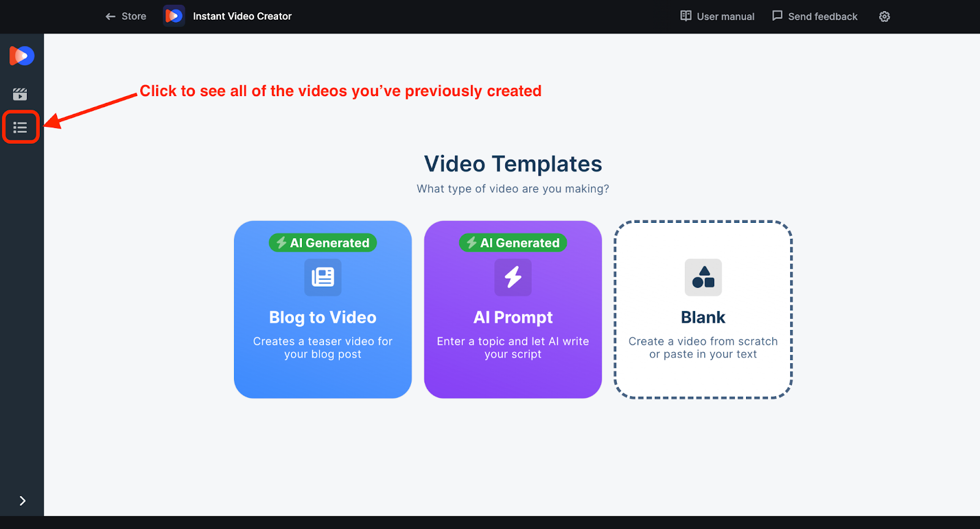The width and height of the screenshot is (980, 529).
Task: Click the Send feedback speech bubble icon
Action: 777,16
